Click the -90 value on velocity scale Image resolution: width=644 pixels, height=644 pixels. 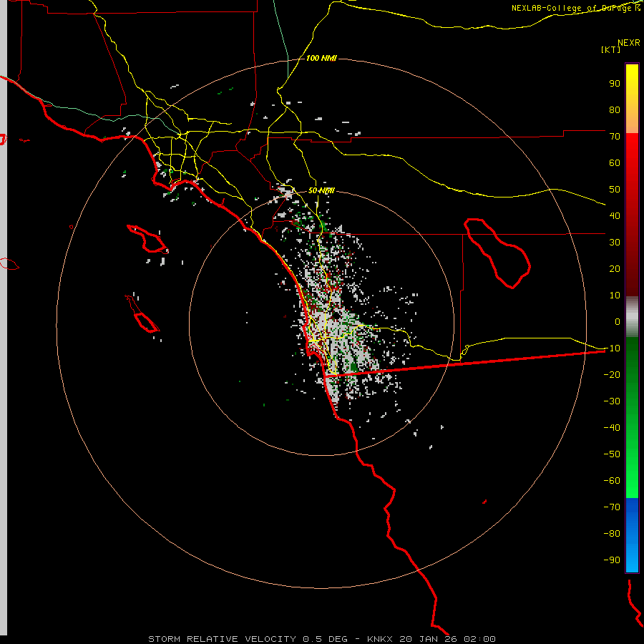coord(612,560)
